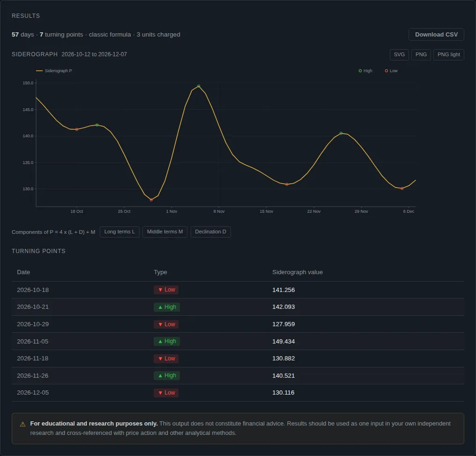Click the chart peak marker near 5 Nov
The height and width of the screenshot is (456, 476).
pyautogui.click(x=199, y=86)
